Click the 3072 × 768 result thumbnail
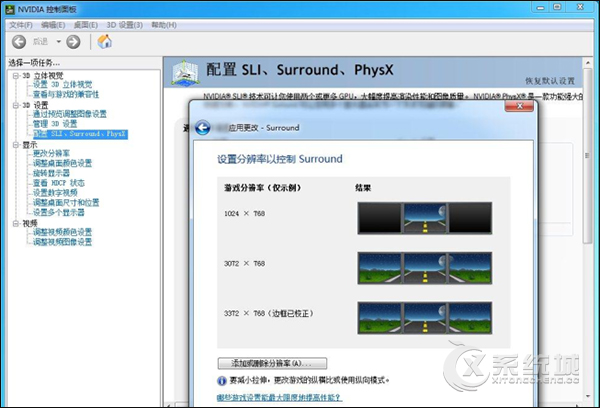This screenshot has width=600, height=408. pyautogui.click(x=425, y=268)
